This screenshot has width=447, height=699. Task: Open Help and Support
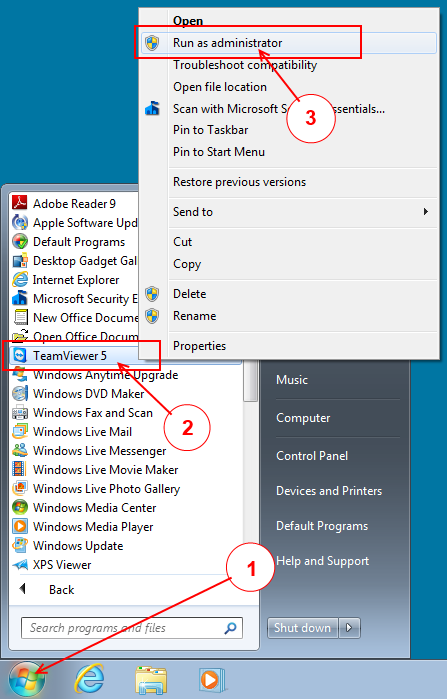click(322, 561)
